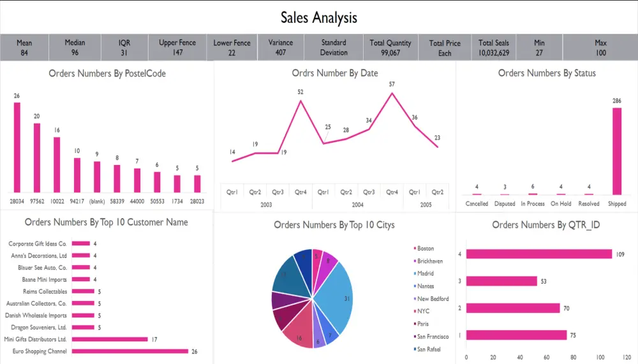Click the Variance statistic card
The width and height of the screenshot is (638, 364).
tap(280, 48)
